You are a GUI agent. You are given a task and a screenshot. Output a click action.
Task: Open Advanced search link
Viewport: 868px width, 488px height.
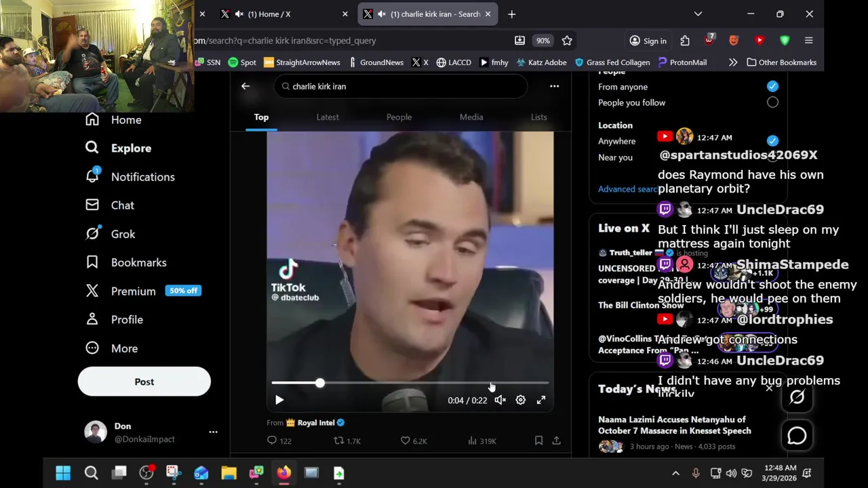point(628,189)
